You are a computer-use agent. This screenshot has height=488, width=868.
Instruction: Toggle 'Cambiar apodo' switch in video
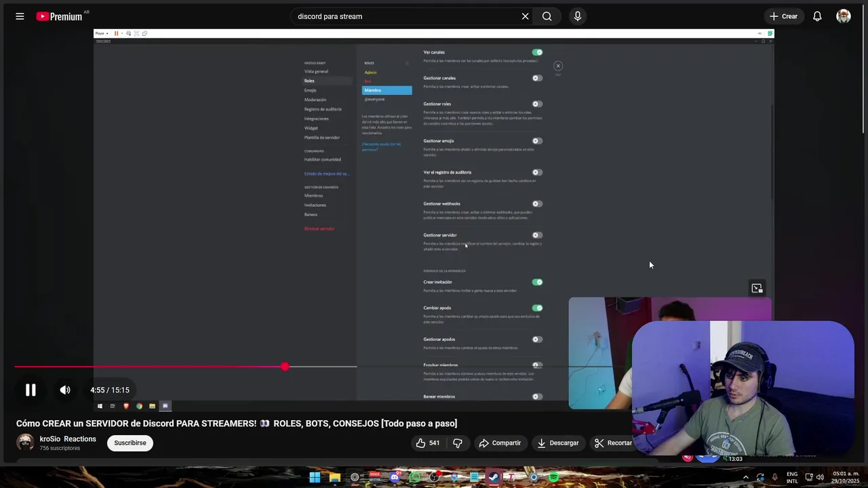point(537,308)
